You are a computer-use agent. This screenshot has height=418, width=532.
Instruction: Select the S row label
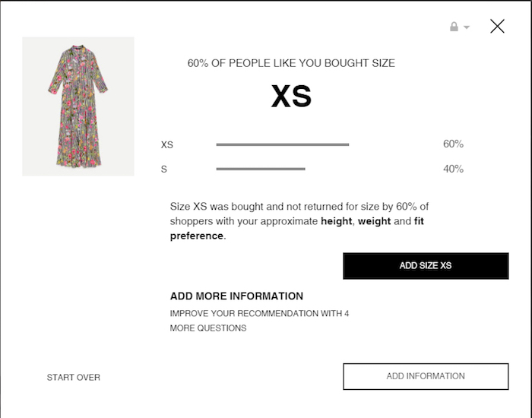(x=164, y=169)
